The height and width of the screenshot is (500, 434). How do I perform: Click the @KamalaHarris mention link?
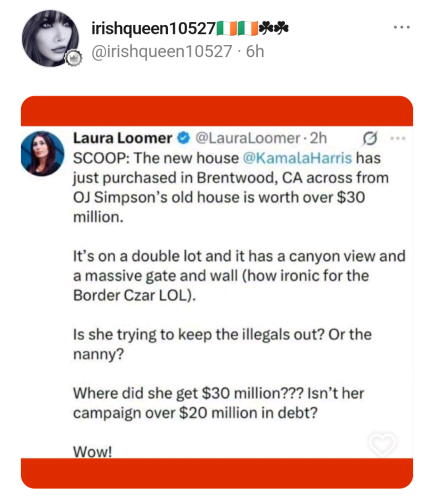(297, 158)
